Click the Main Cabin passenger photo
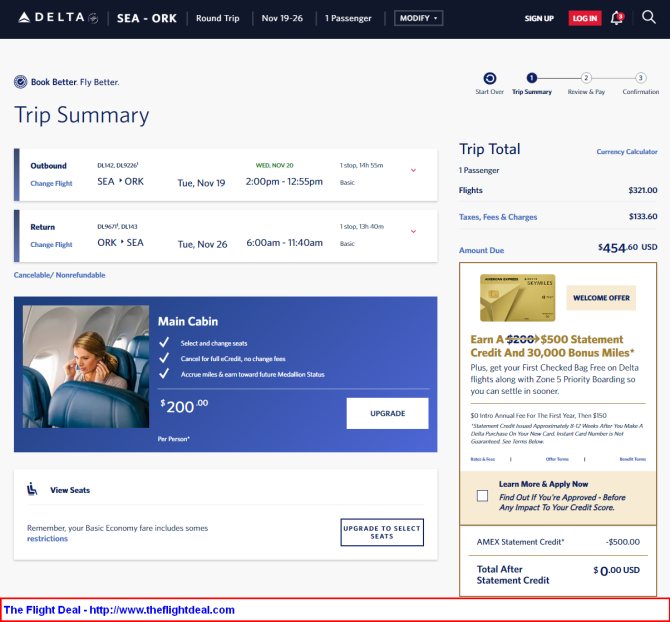 point(86,367)
